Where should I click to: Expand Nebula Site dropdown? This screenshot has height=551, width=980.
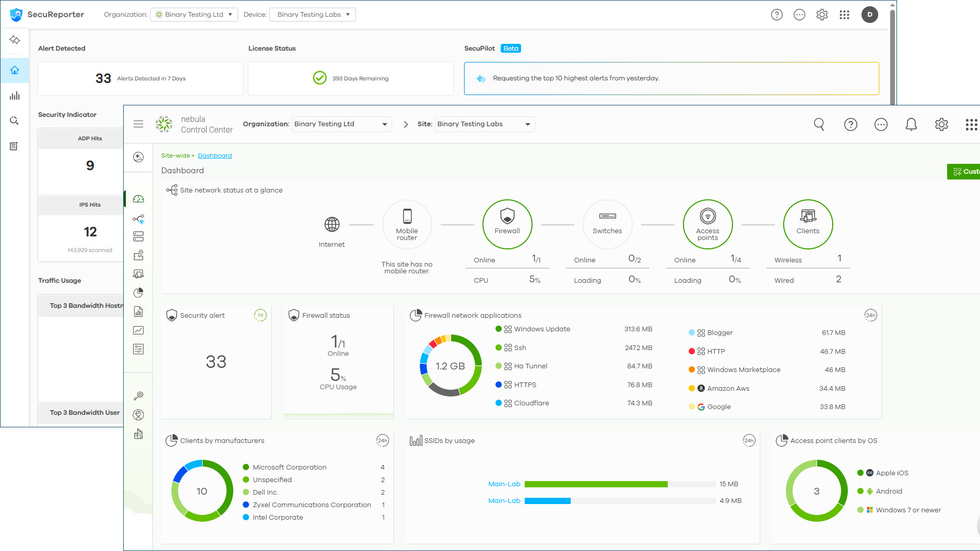(x=485, y=124)
